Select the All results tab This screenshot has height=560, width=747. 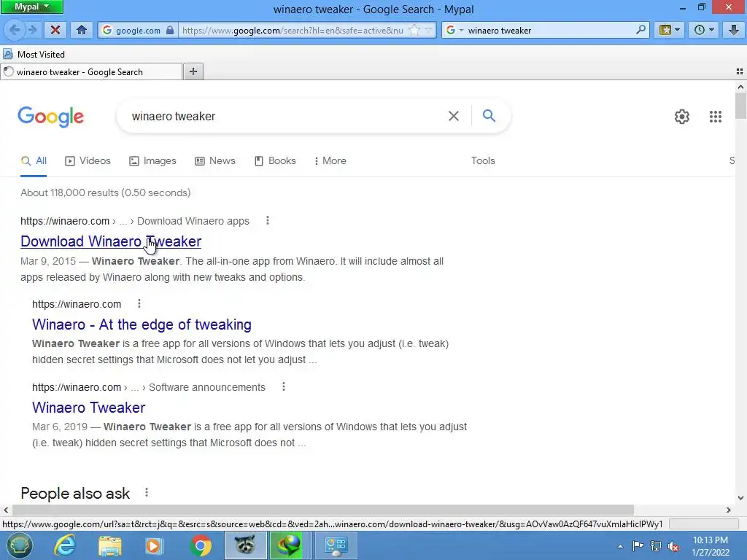34,161
